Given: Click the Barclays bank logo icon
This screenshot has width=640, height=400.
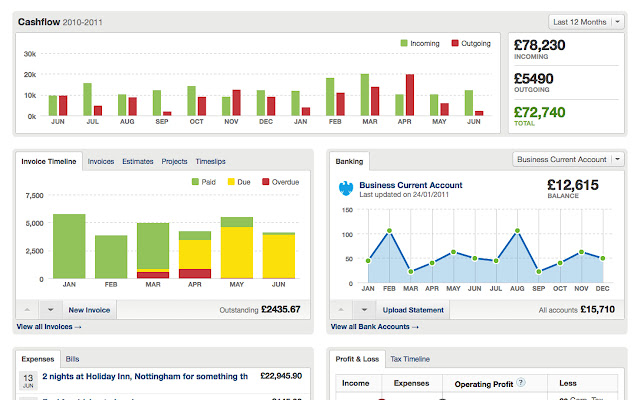Looking at the screenshot, I should (347, 188).
